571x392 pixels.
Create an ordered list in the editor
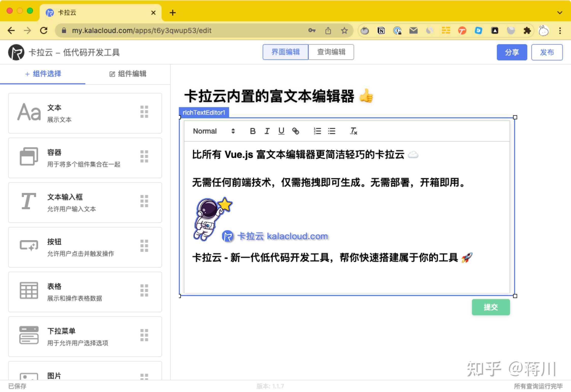(317, 131)
